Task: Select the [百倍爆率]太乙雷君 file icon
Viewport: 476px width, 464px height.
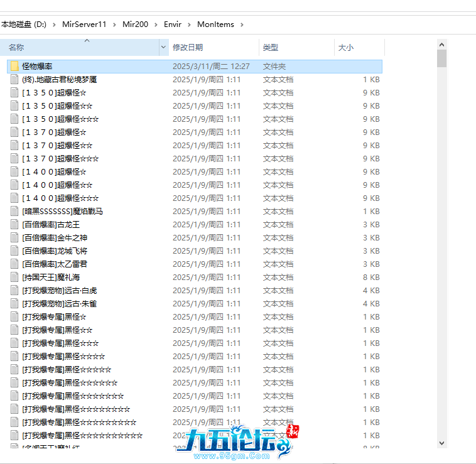Action: (x=14, y=264)
